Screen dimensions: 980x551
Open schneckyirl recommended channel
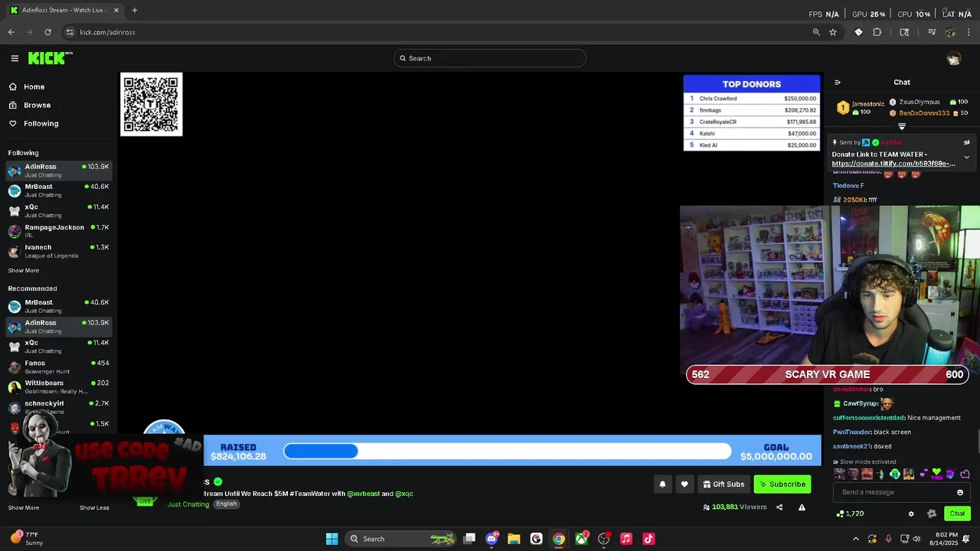[59, 407]
